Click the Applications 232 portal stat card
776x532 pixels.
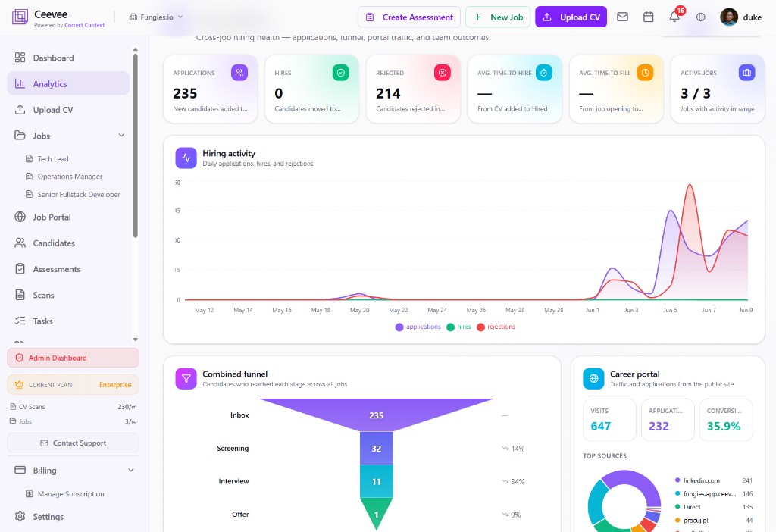coord(668,420)
